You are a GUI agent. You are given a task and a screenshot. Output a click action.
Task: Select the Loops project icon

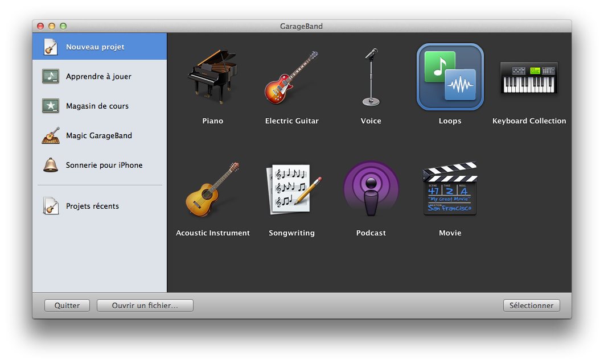tap(450, 77)
